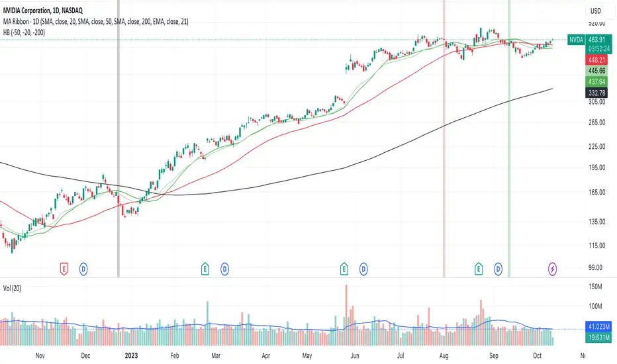Select the red 448.21 moving average label
617x364 pixels.
597,60
